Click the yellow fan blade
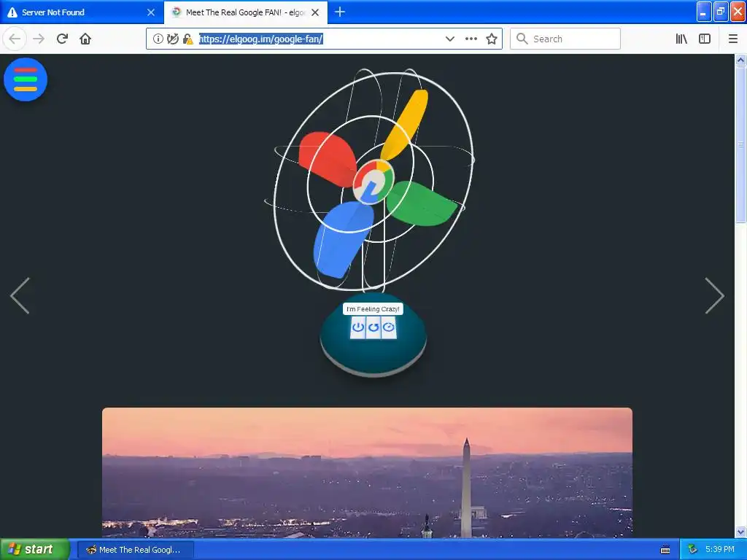Screen dimensions: 747x560 pos(404,125)
